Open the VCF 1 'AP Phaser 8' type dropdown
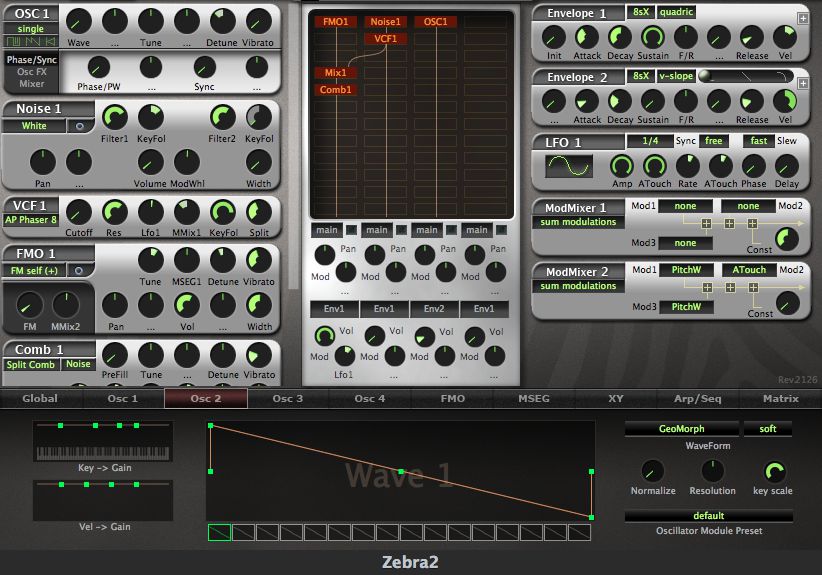The image size is (822, 575). click(x=31, y=220)
